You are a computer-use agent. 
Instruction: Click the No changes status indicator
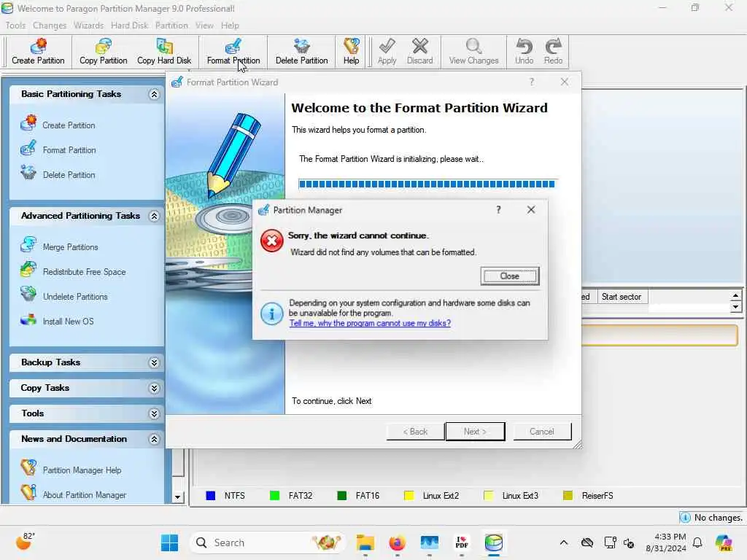tap(713, 517)
